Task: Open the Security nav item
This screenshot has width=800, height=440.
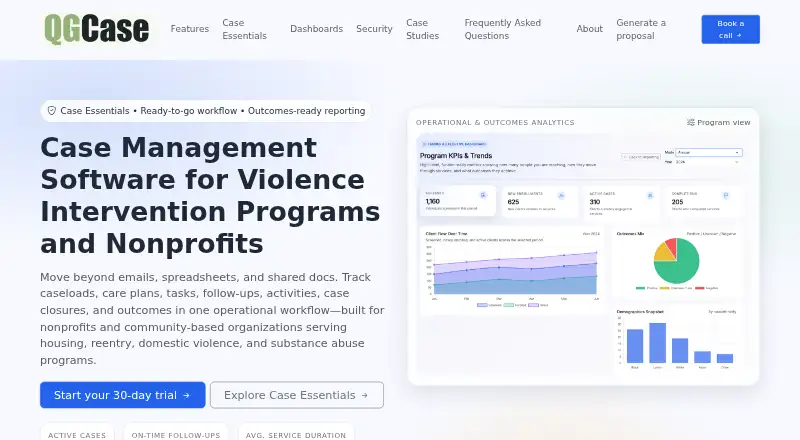Action: point(374,29)
